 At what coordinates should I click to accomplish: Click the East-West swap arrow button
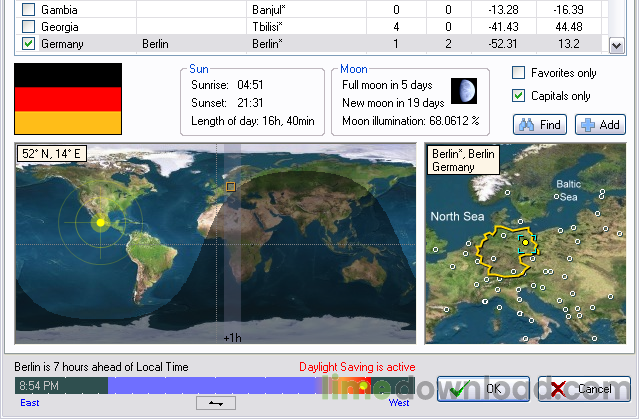coord(215,402)
